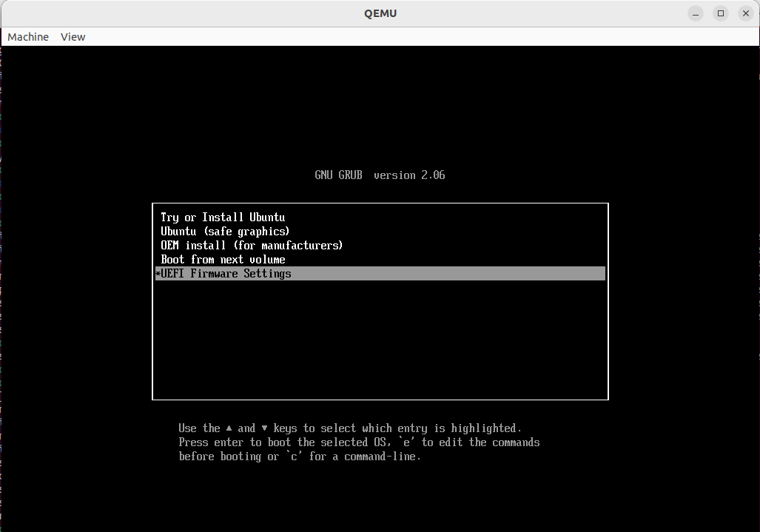This screenshot has height=532, width=760.
Task: Click the GNU GRUB version 2.06 header
Action: point(380,175)
